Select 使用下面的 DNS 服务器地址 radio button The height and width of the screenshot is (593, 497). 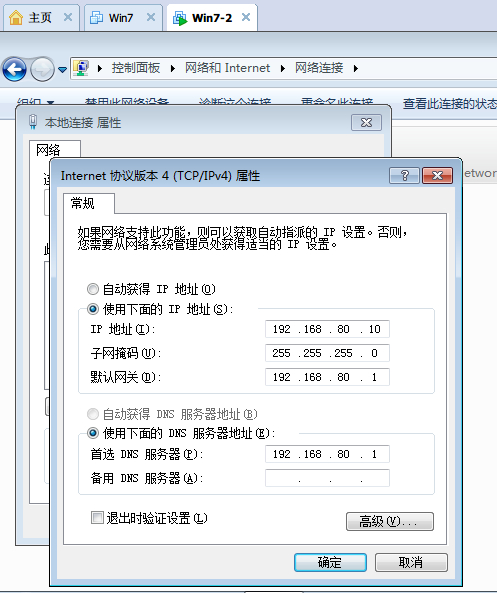[x=93, y=433]
